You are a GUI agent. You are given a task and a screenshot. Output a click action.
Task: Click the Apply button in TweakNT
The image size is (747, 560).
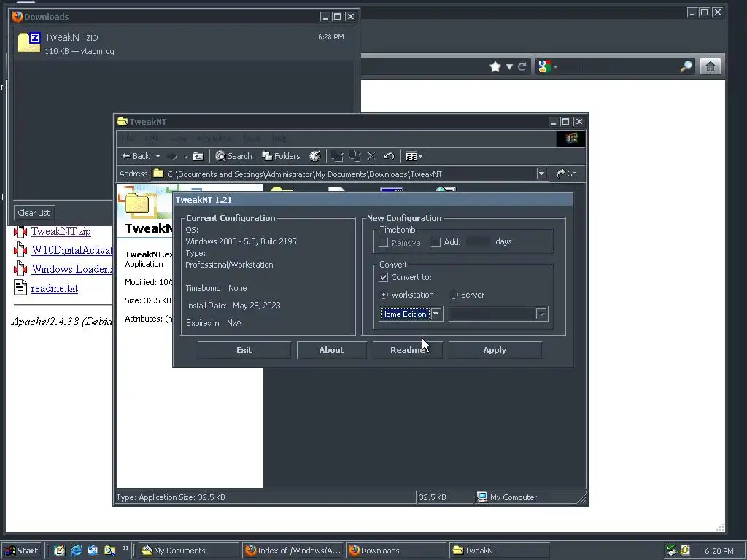click(x=495, y=350)
